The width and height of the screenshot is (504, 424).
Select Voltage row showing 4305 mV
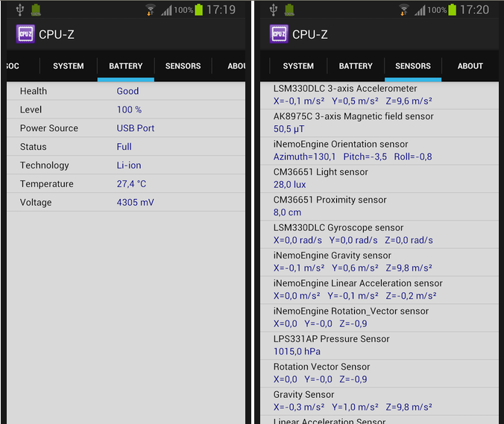126,203
